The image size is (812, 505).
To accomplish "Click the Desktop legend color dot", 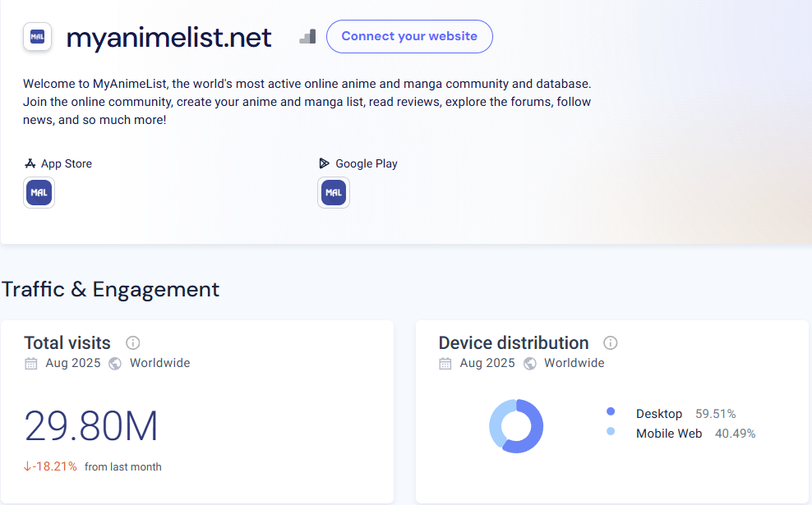I will pyautogui.click(x=611, y=412).
